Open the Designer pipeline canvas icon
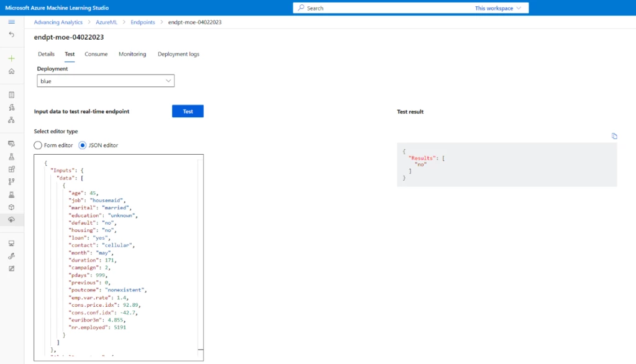636x364 pixels. tap(12, 119)
